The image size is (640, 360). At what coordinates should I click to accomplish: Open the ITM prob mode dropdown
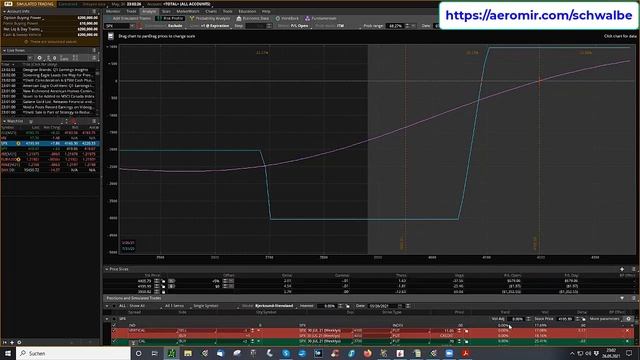(x=341, y=26)
